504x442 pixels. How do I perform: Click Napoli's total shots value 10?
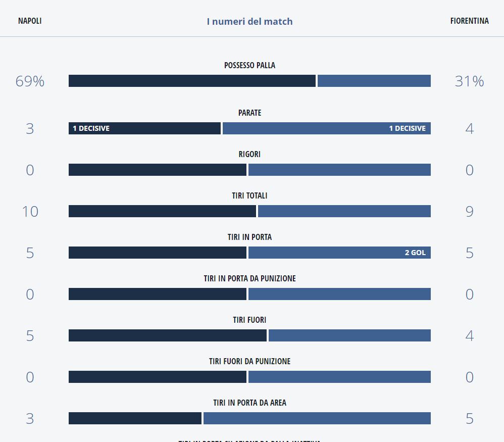(30, 212)
